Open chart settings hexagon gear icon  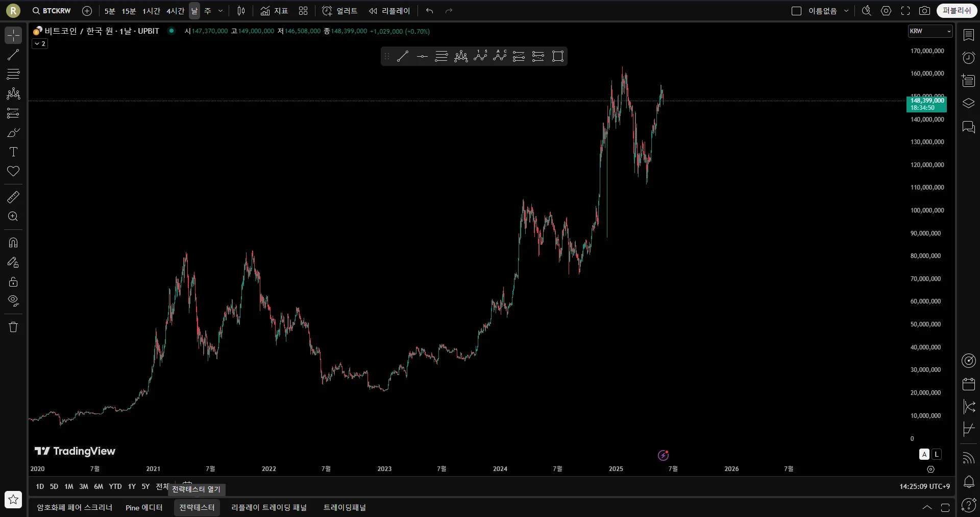[886, 11]
